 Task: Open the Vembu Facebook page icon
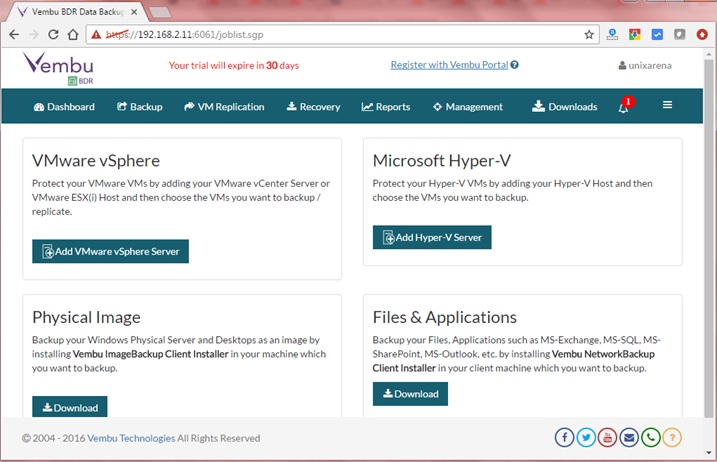564,438
